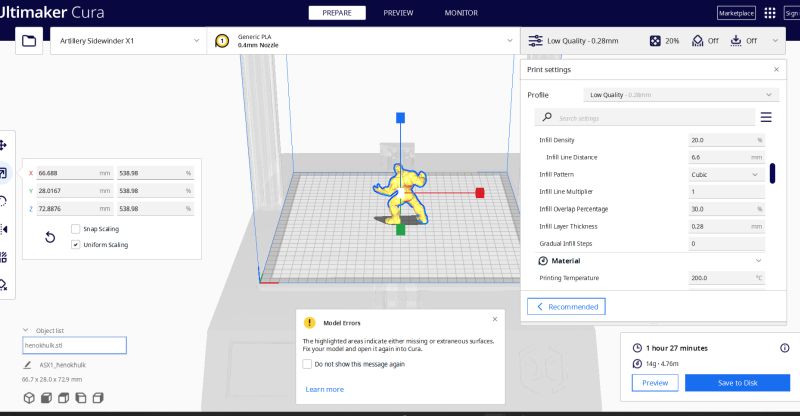Screen dimensions: 800x416
Task: Switch to 3D perspective view cube
Action: (x=29, y=398)
